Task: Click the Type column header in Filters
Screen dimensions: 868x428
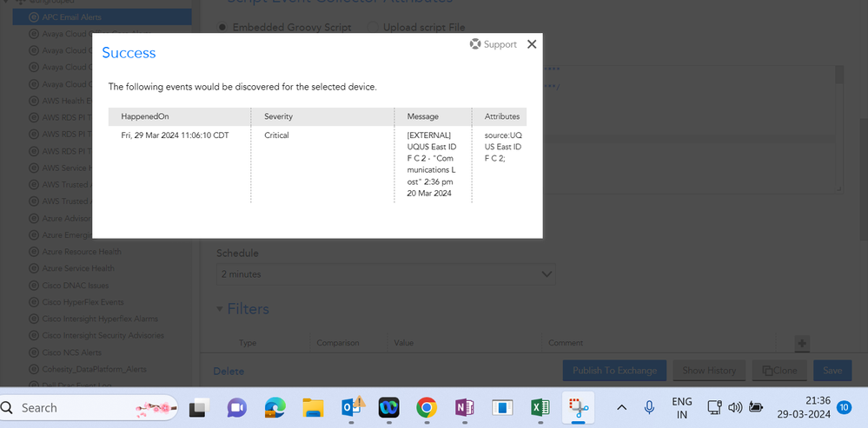Action: [x=248, y=343]
